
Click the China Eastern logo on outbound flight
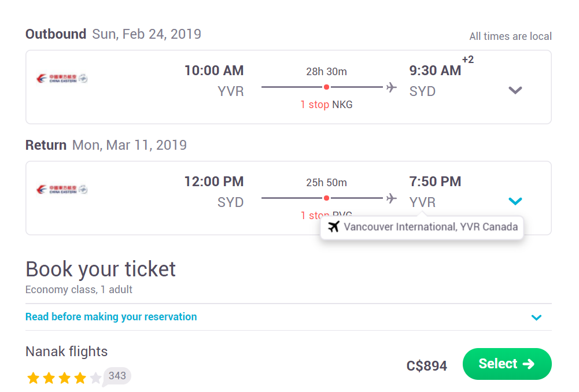coord(62,78)
